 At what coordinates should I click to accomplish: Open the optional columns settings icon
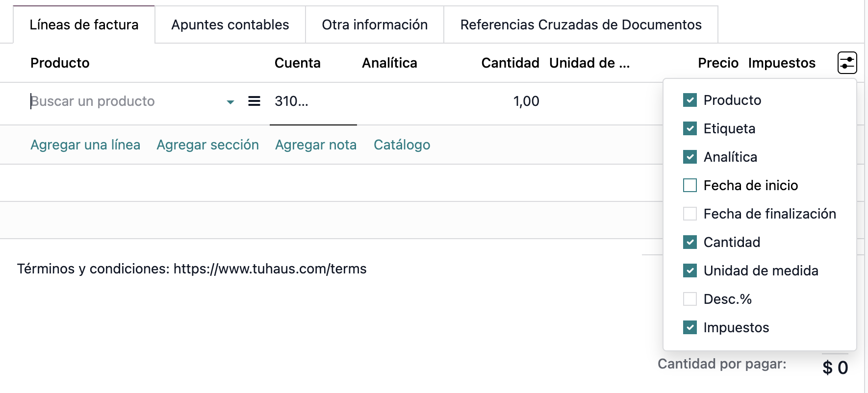pos(847,63)
